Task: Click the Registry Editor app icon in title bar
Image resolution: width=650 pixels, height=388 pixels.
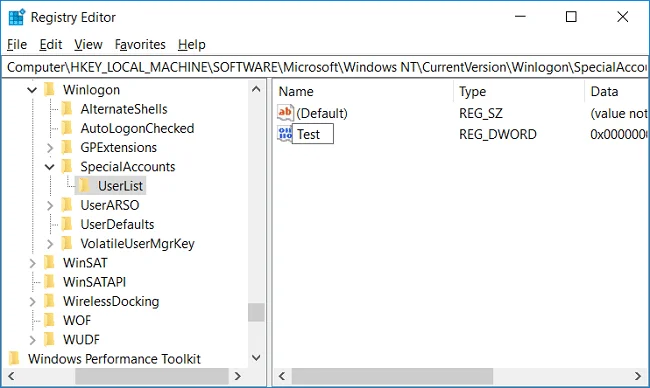Action: pyautogui.click(x=17, y=17)
